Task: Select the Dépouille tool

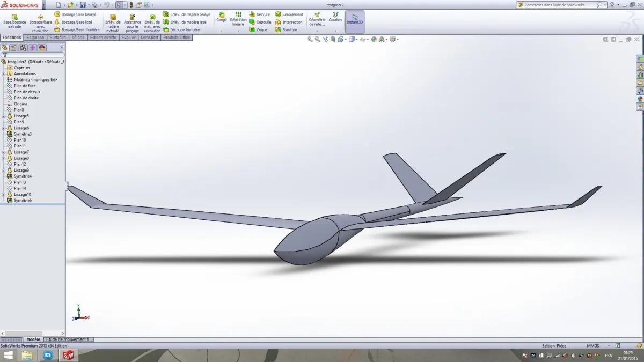Action: [x=260, y=22]
